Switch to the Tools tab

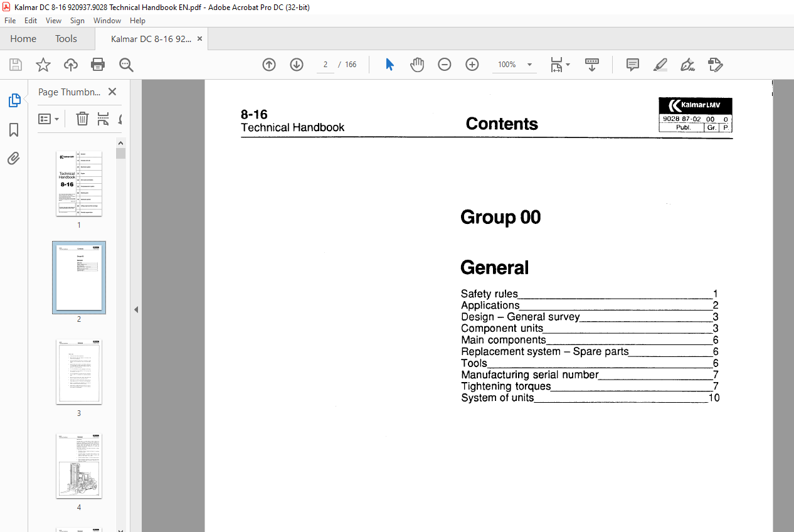pyautogui.click(x=66, y=39)
